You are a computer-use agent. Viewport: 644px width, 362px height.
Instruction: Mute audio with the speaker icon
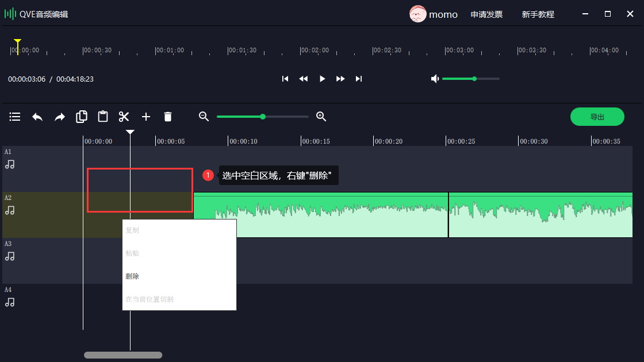click(435, 79)
